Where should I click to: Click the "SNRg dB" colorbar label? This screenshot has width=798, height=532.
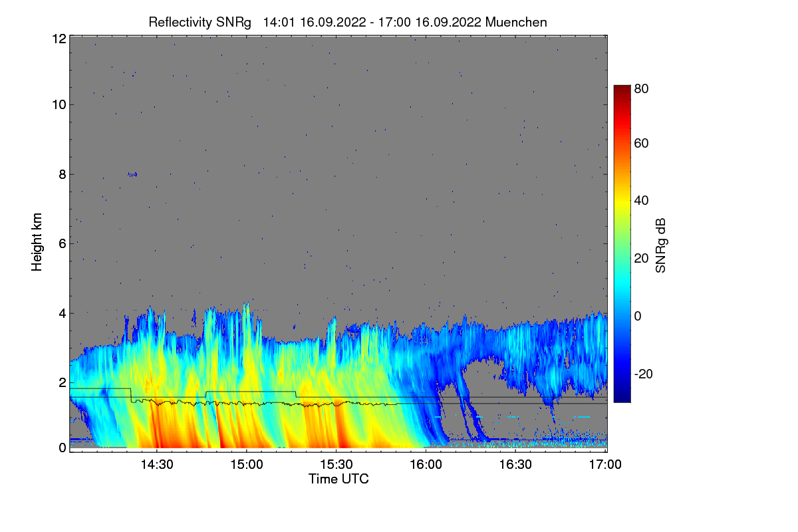pyautogui.click(x=660, y=244)
